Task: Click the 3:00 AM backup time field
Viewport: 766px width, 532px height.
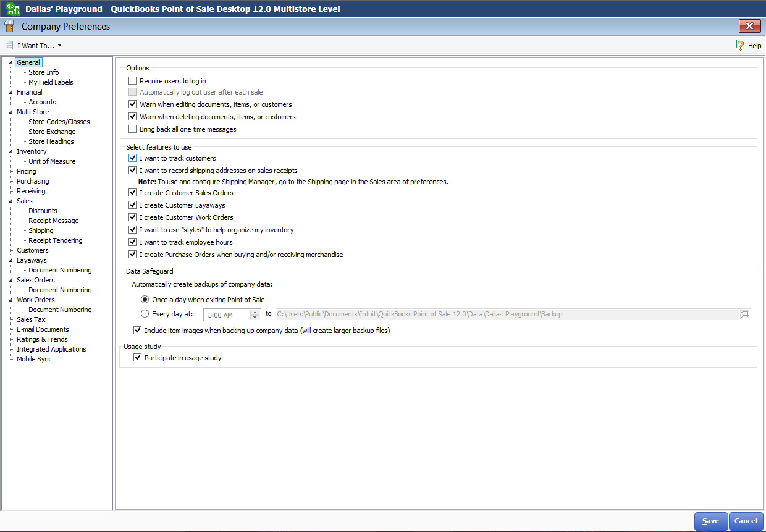Action: click(x=227, y=315)
